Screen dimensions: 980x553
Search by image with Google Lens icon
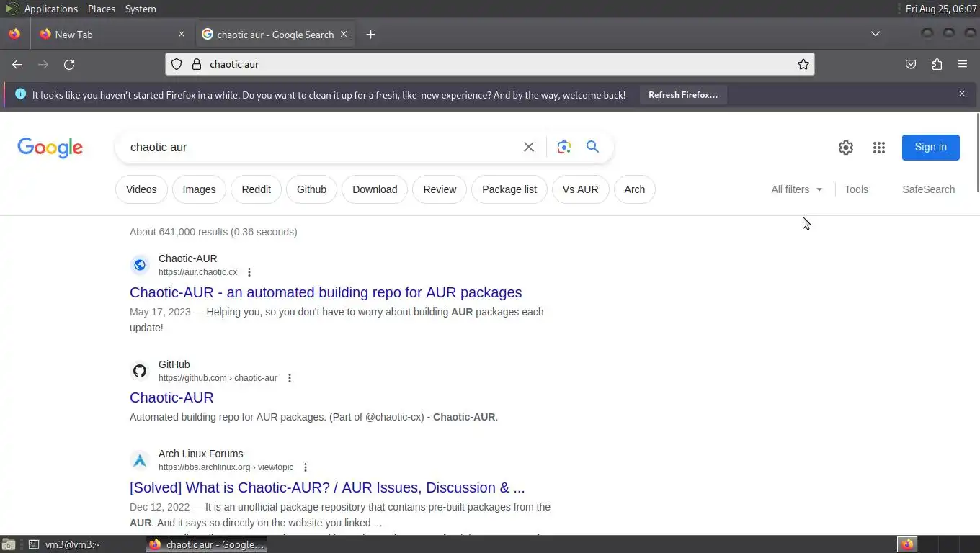[564, 147]
